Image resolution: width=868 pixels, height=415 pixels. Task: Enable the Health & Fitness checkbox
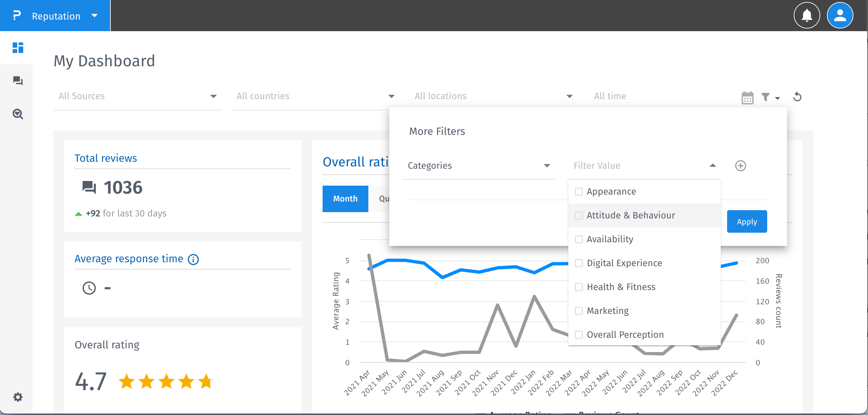(x=579, y=287)
